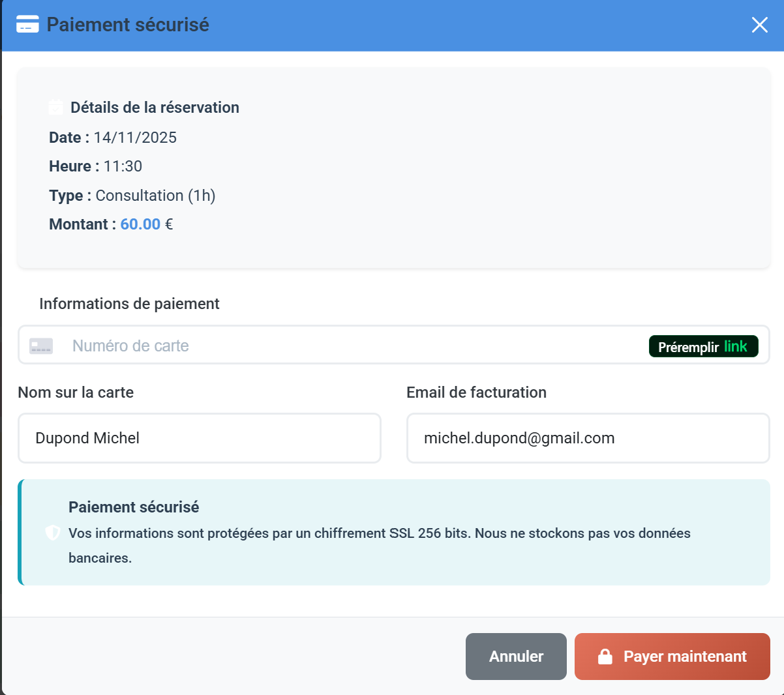The width and height of the screenshot is (784, 695).
Task: Click the Paiement sécurisé title icon area
Action: (x=27, y=24)
